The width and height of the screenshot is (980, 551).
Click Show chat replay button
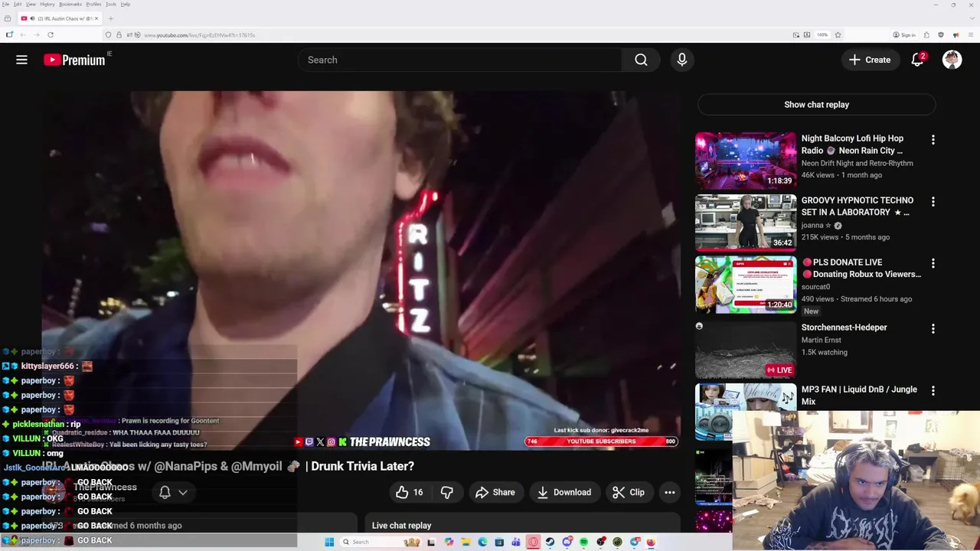click(x=816, y=105)
